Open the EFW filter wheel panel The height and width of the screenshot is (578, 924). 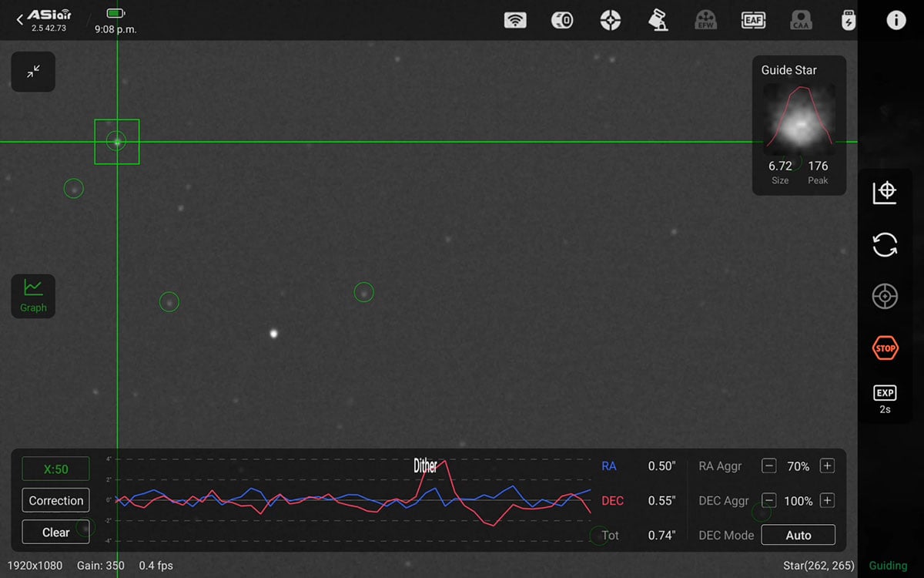[x=706, y=20]
